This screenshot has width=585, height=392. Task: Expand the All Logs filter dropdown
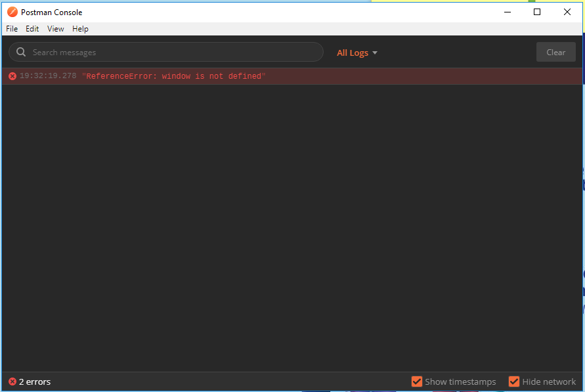tap(357, 53)
